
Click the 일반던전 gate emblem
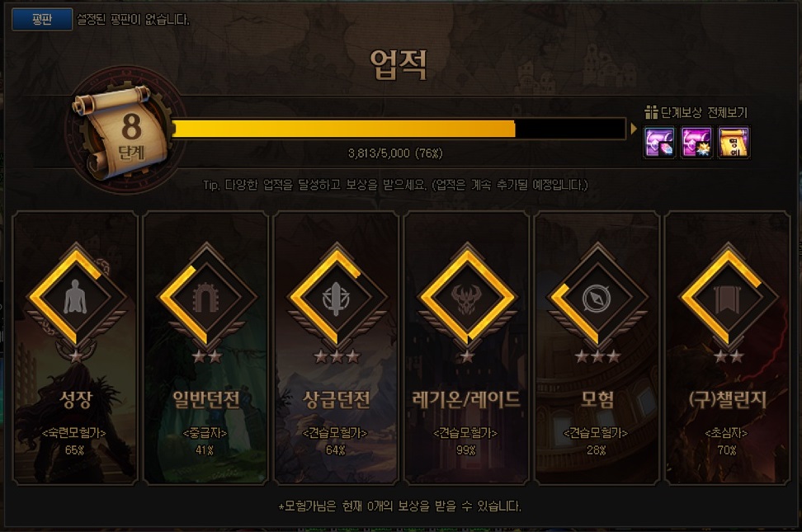(206, 297)
